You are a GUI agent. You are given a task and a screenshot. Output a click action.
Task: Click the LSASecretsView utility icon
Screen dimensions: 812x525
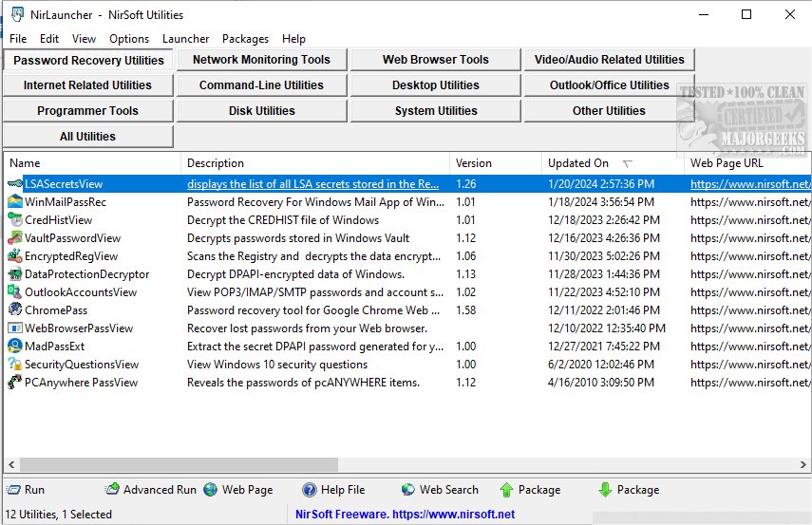pos(15,184)
